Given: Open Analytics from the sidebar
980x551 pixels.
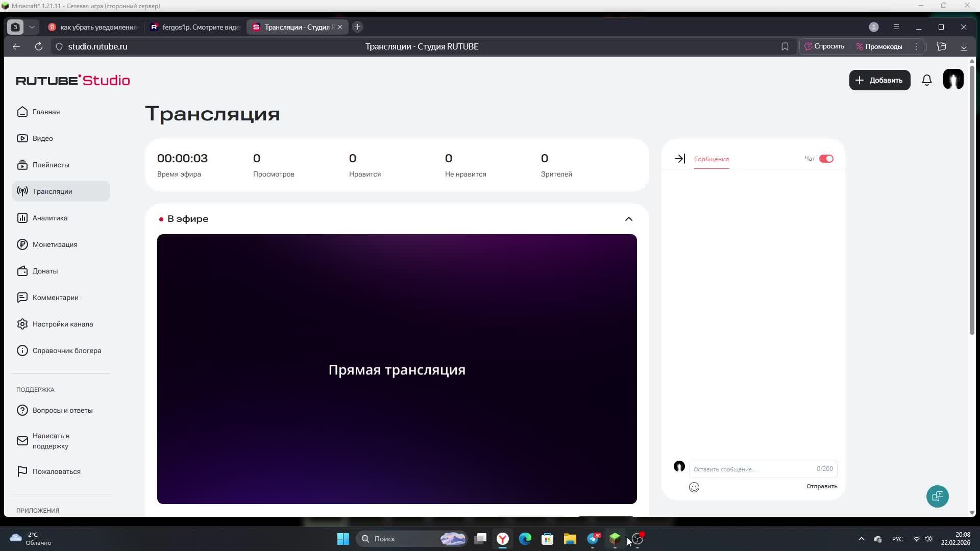Looking at the screenshot, I should tap(50, 218).
